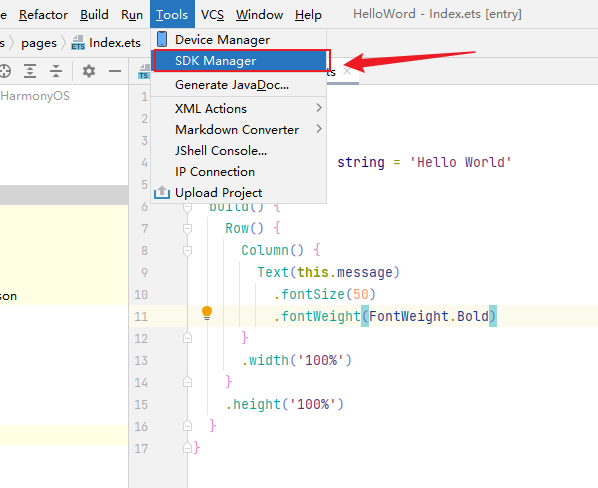Choose Generate JavaDoc... menu entry
The width and height of the screenshot is (598, 488).
pos(238,85)
